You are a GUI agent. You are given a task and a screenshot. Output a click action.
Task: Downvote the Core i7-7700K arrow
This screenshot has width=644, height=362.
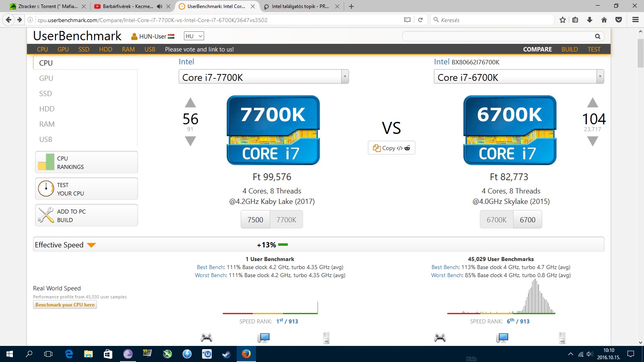[x=190, y=141]
